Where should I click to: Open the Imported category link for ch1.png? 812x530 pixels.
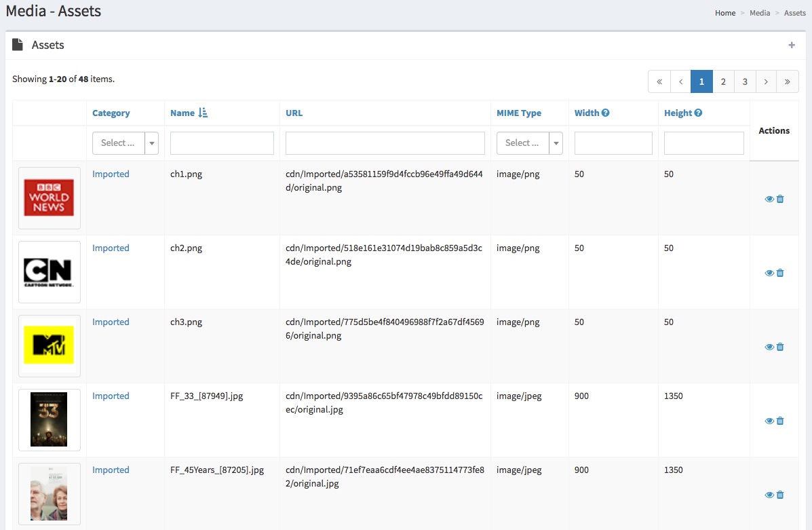click(111, 174)
